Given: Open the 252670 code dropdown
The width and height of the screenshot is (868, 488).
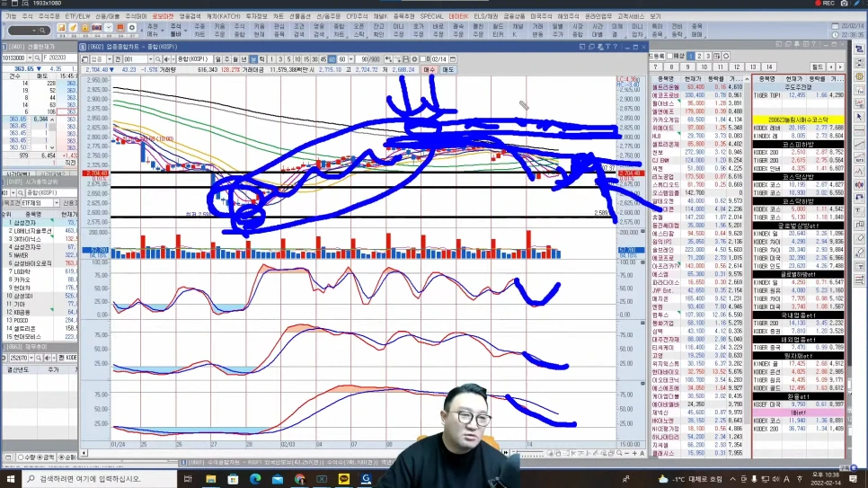Looking at the screenshot, I should [31, 358].
